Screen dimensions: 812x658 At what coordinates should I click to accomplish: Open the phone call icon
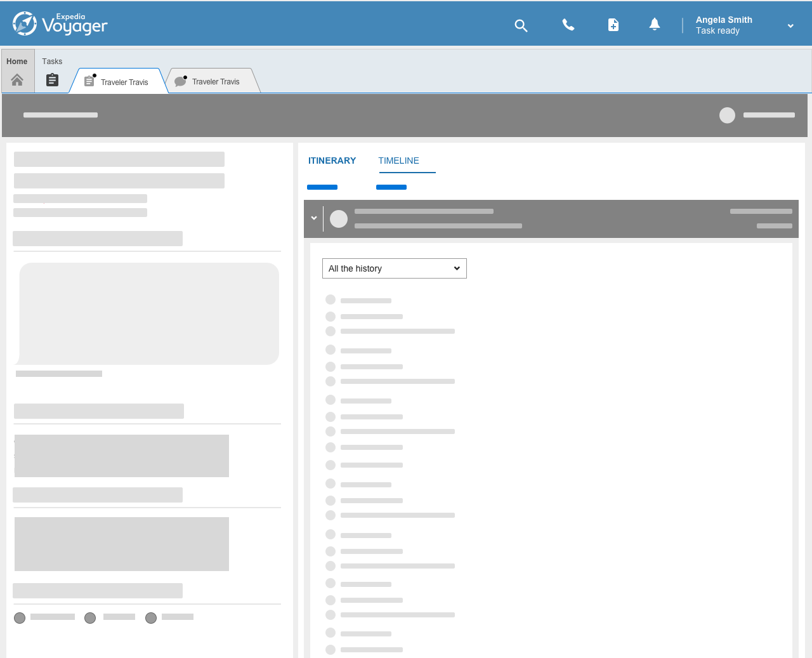point(568,25)
